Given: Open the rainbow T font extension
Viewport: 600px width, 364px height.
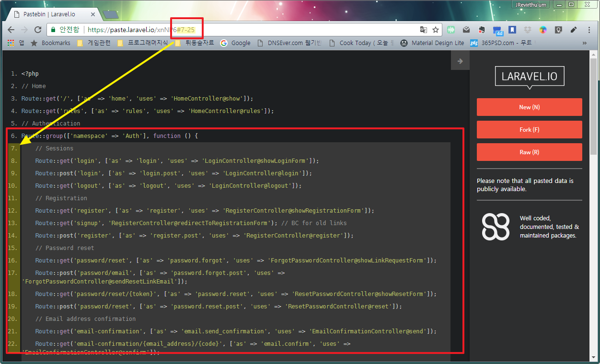Looking at the screenshot, I should coord(543,30).
